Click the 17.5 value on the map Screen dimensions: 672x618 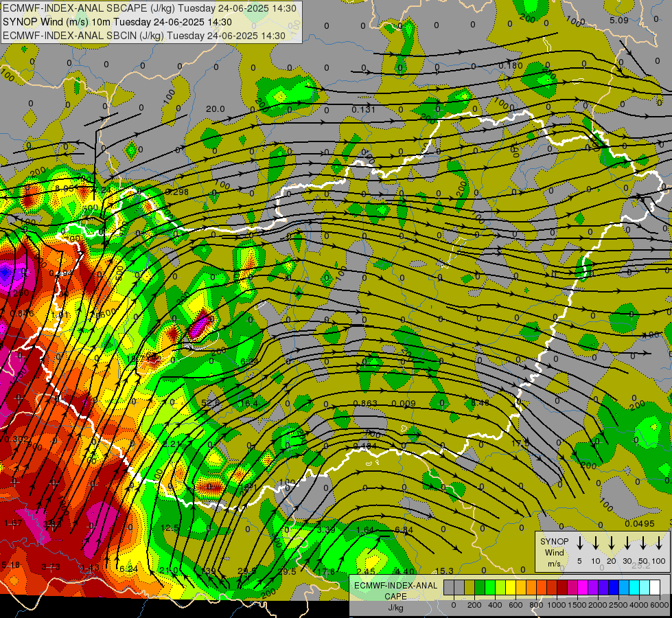point(520,443)
